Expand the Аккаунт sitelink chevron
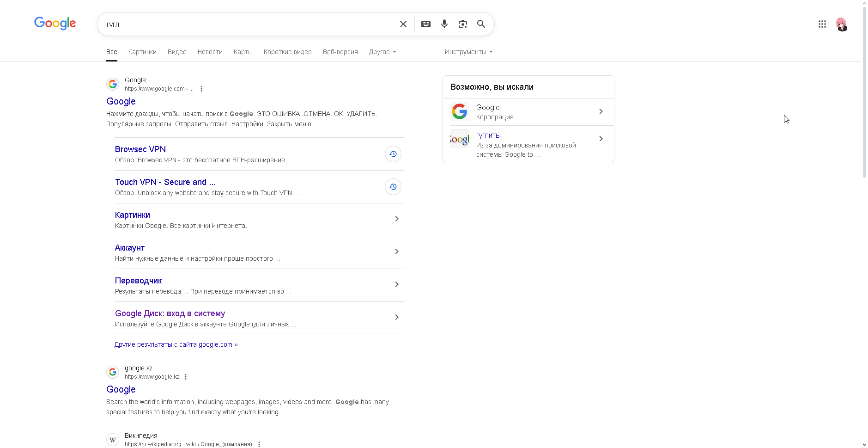Image resolution: width=868 pixels, height=448 pixels. [x=397, y=252]
